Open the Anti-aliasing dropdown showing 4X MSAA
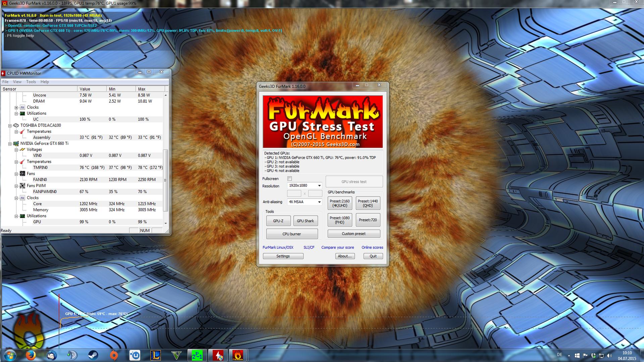 (305, 202)
